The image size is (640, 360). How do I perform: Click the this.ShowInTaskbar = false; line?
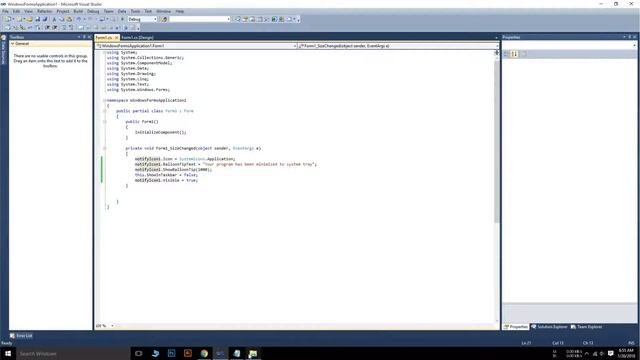pyautogui.click(x=166, y=175)
